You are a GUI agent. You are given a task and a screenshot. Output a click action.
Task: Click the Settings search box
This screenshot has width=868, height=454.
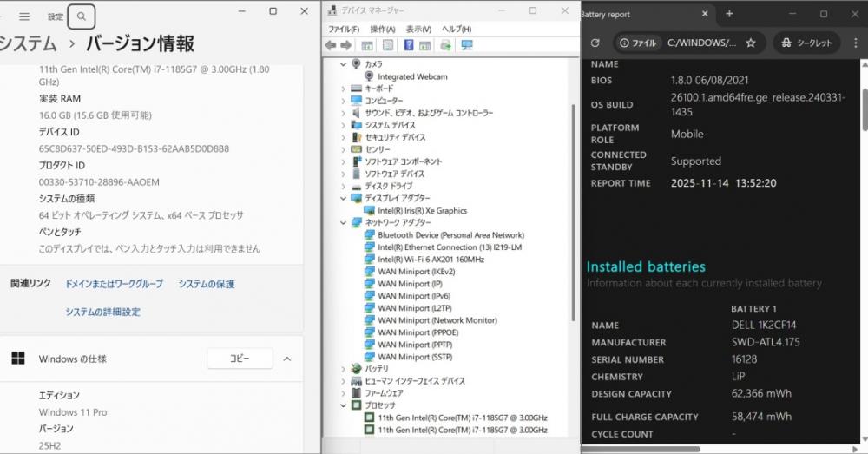82,16
